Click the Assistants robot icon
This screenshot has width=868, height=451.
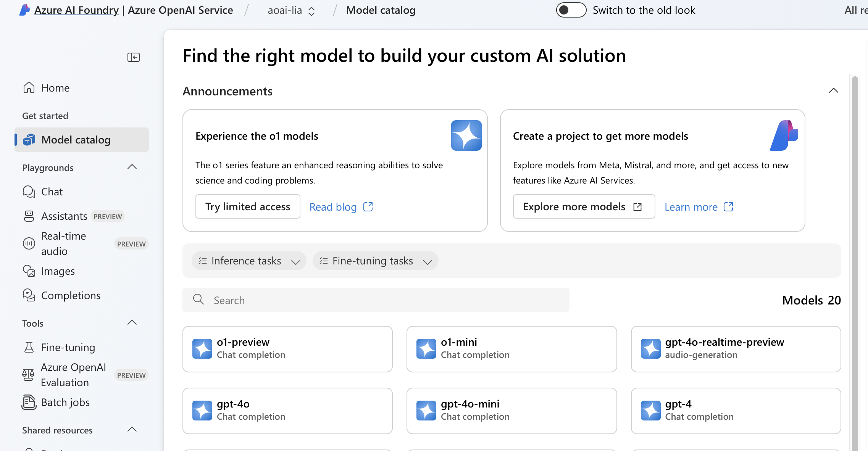[29, 216]
